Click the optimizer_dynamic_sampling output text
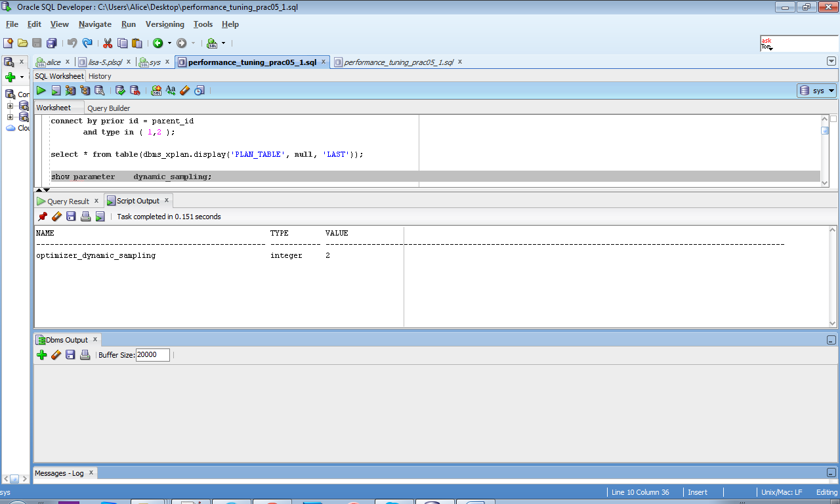Image resolution: width=840 pixels, height=504 pixels. pos(96,255)
